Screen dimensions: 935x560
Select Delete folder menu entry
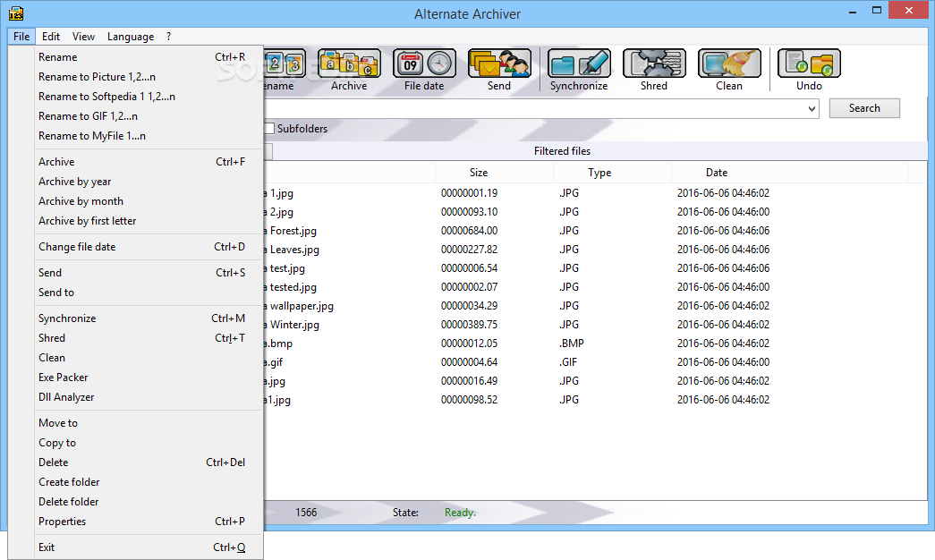click(149, 502)
